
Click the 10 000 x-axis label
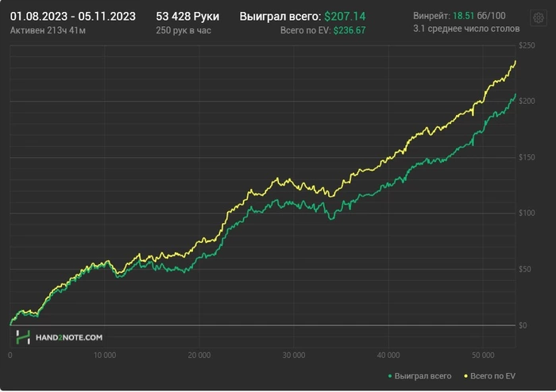pos(105,355)
